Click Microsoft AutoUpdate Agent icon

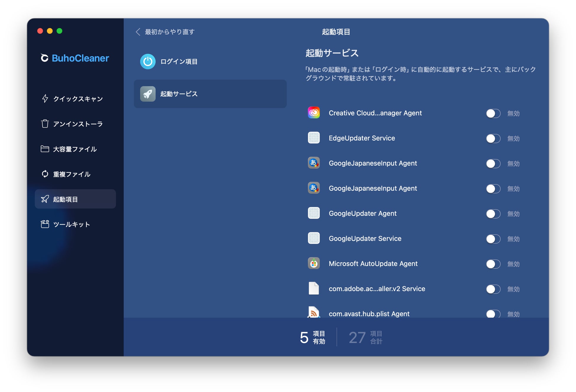pos(314,263)
